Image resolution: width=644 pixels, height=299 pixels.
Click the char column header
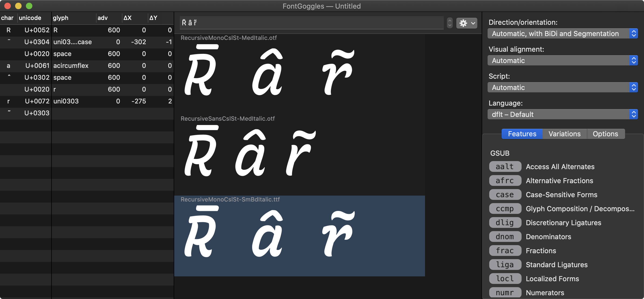[9, 18]
